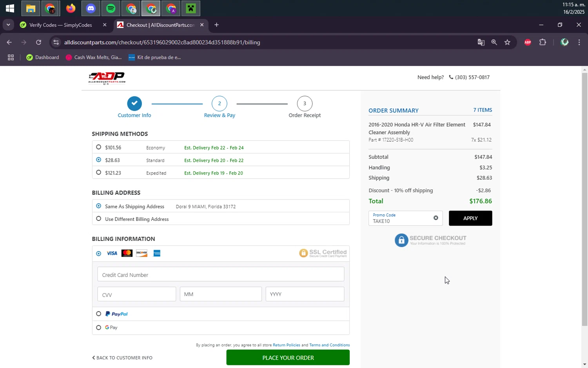This screenshot has width=588, height=368.
Task: Click the Honda HR-V Air Filter item name
Action: (417, 129)
